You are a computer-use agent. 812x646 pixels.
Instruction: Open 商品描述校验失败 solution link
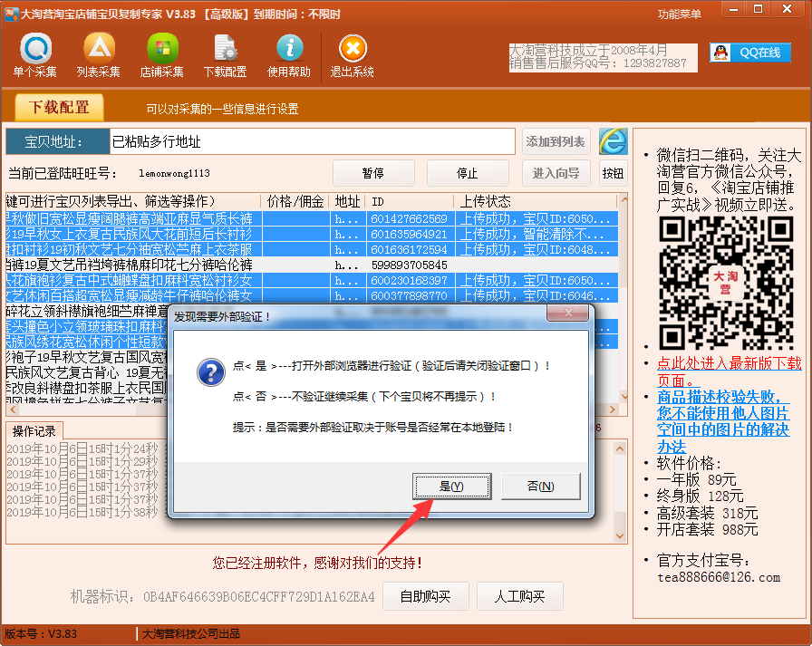tap(723, 421)
